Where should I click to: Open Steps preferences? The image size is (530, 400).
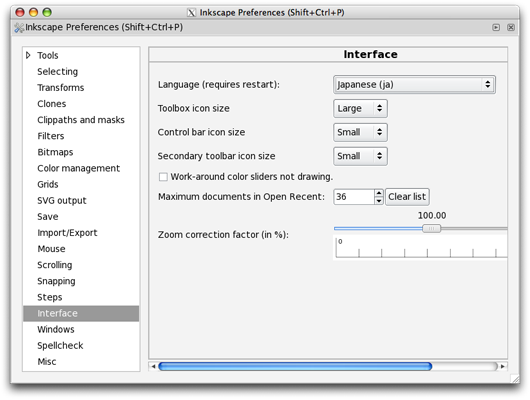point(50,297)
